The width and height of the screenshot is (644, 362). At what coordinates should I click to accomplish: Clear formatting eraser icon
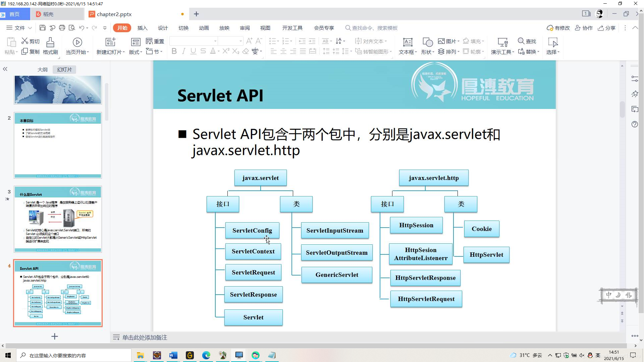coord(246,51)
